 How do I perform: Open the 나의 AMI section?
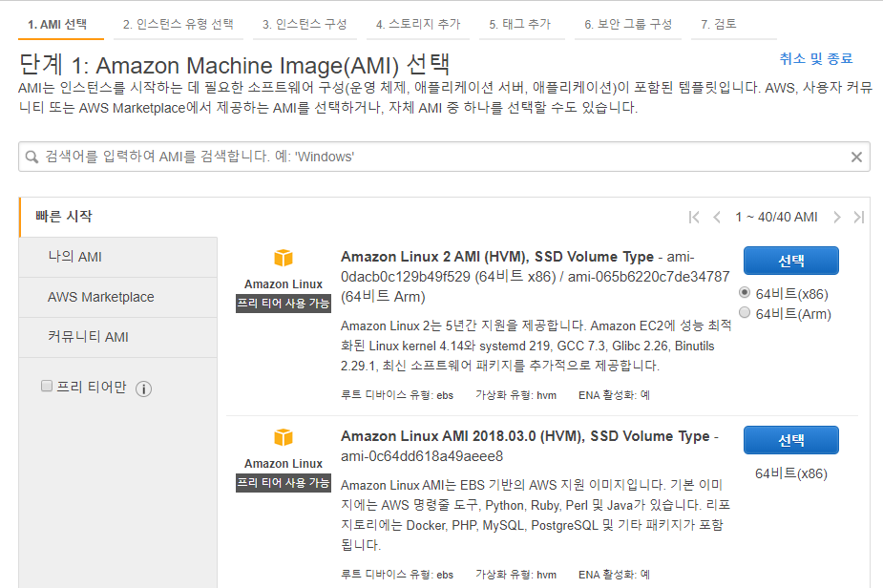pos(117,258)
